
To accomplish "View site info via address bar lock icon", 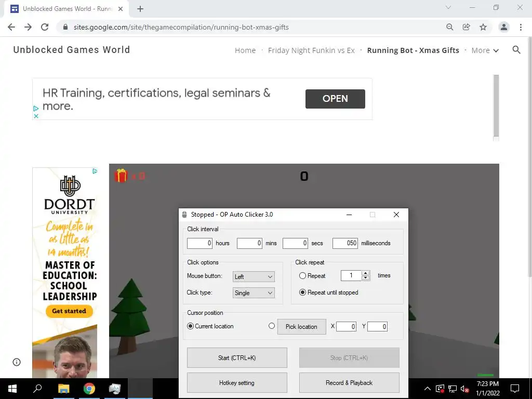I will [x=65, y=27].
